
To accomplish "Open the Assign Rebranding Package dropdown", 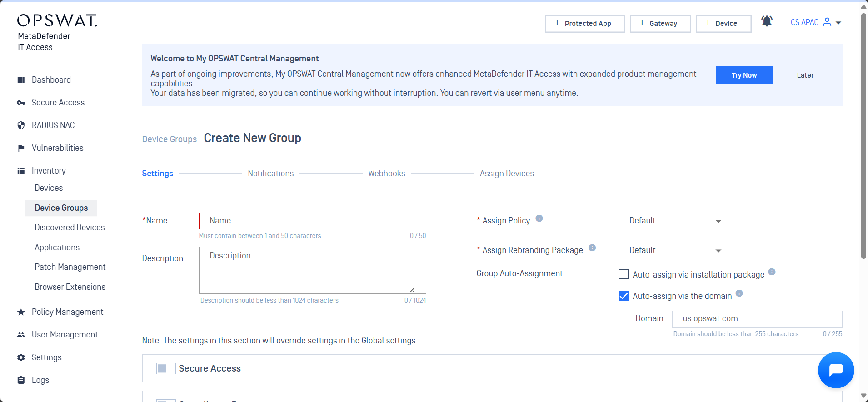I will tap(675, 251).
